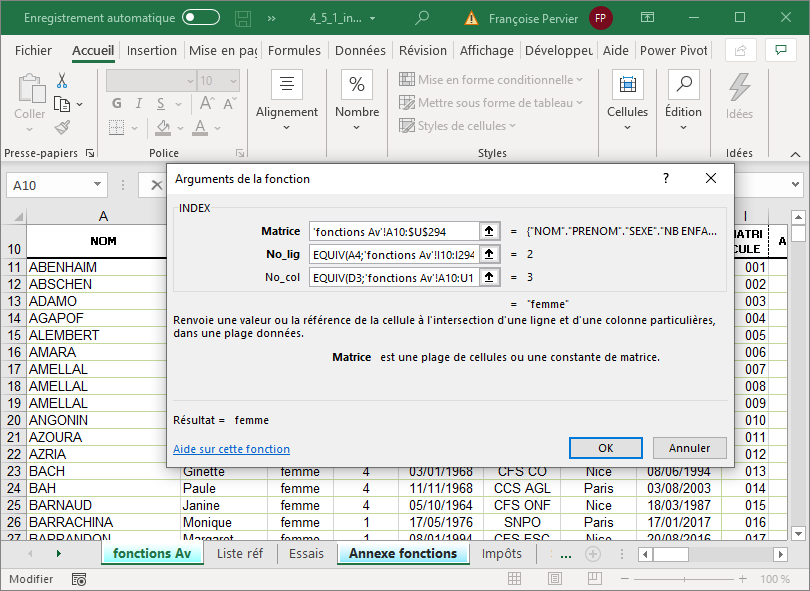Click the Cut scissors icon

point(62,80)
